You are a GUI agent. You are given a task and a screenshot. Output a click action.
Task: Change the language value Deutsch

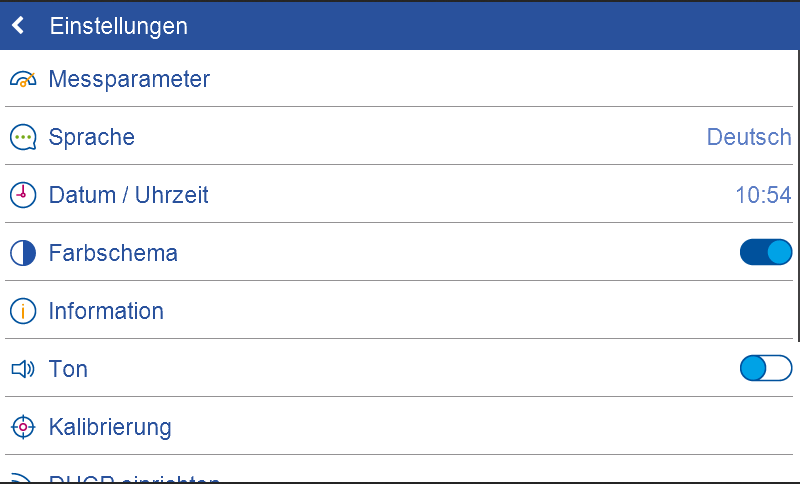click(x=748, y=137)
